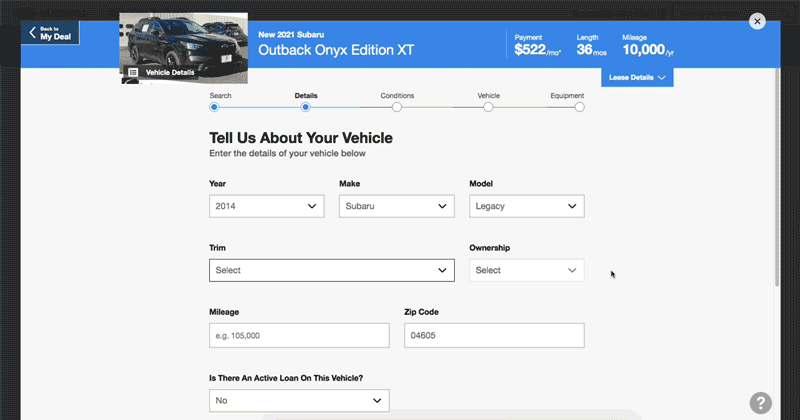Click the 36 mos lease length
This screenshot has height=420, width=800.
click(x=591, y=50)
